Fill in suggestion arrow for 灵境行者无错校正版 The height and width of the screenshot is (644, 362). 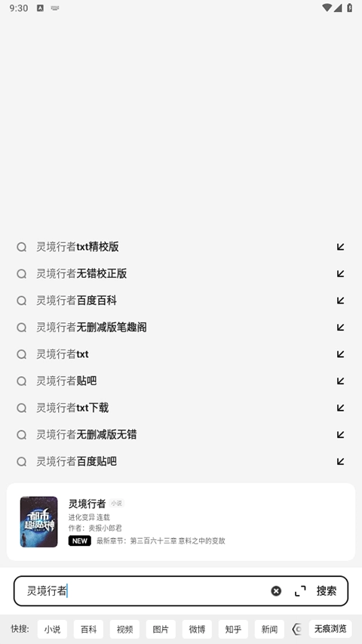coord(340,273)
